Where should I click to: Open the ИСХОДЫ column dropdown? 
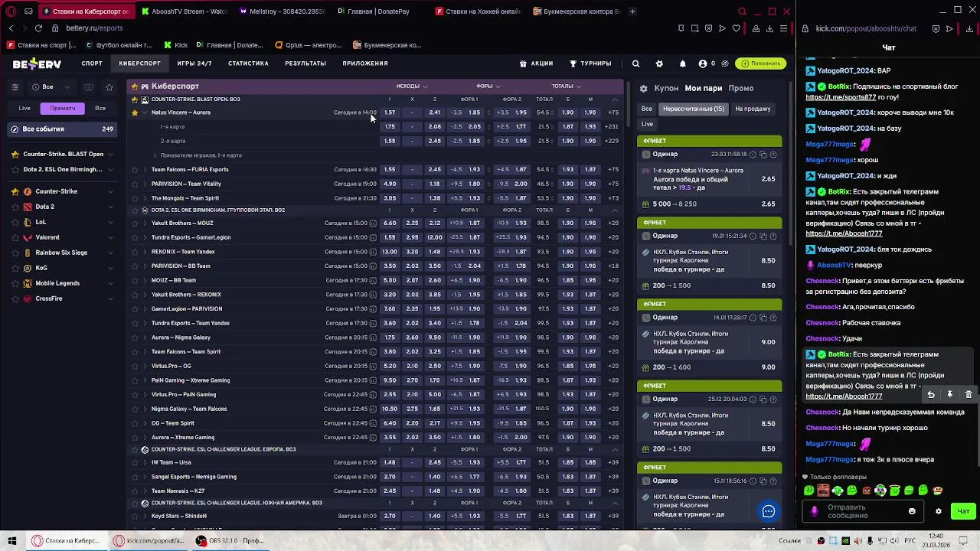412,86
